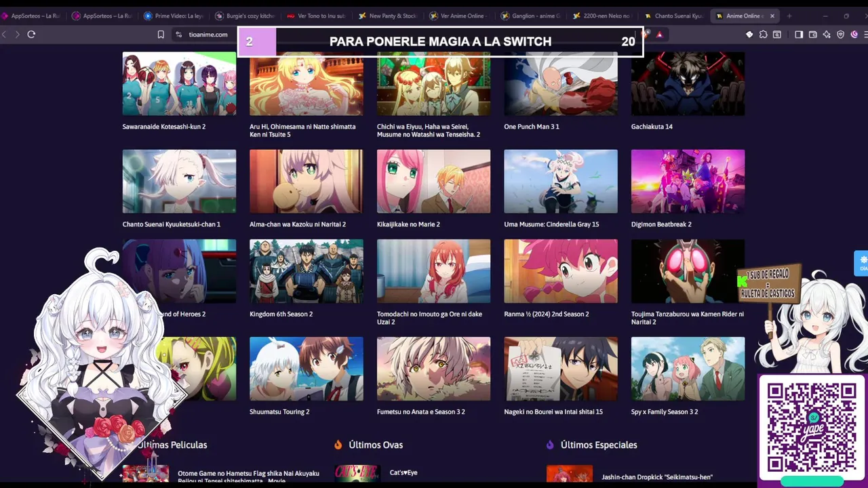Open the Cat's♥Eye OVA link

(x=403, y=472)
